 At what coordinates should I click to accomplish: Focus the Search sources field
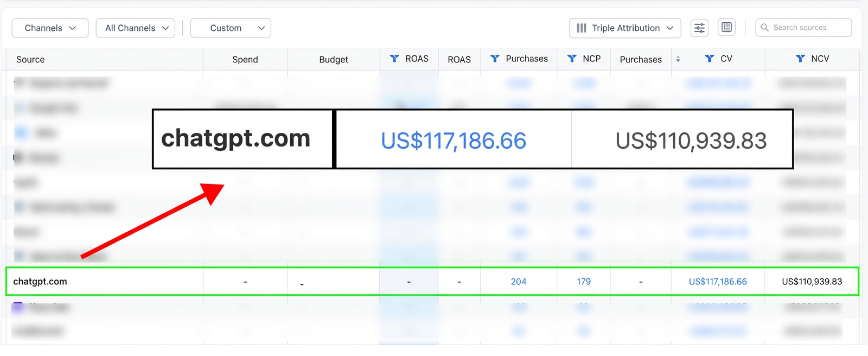[803, 28]
